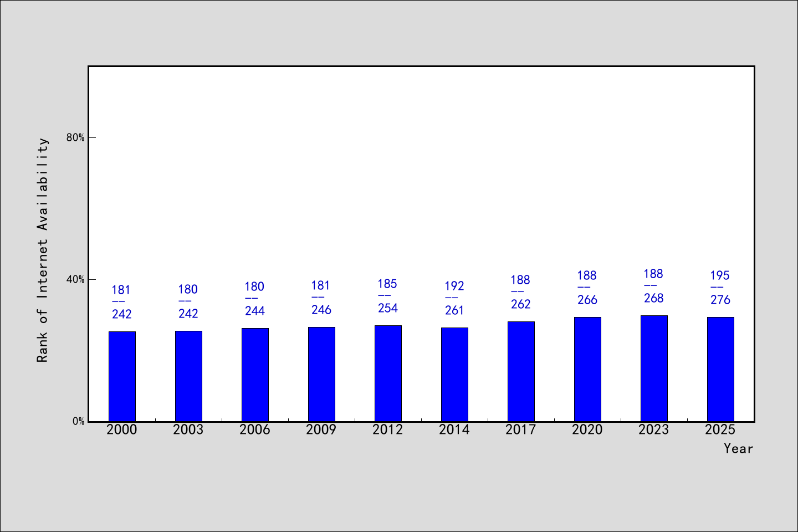798x532 pixels.
Task: Click the value 254 above 2012
Action: point(388,308)
